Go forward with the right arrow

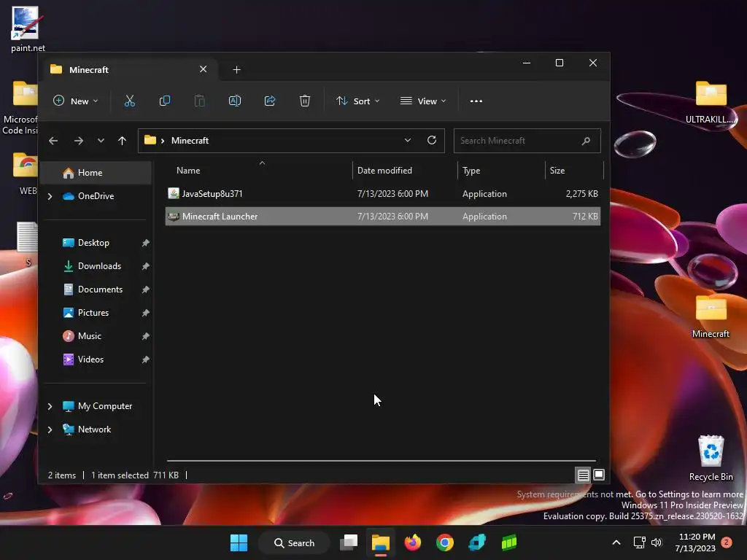click(x=79, y=141)
